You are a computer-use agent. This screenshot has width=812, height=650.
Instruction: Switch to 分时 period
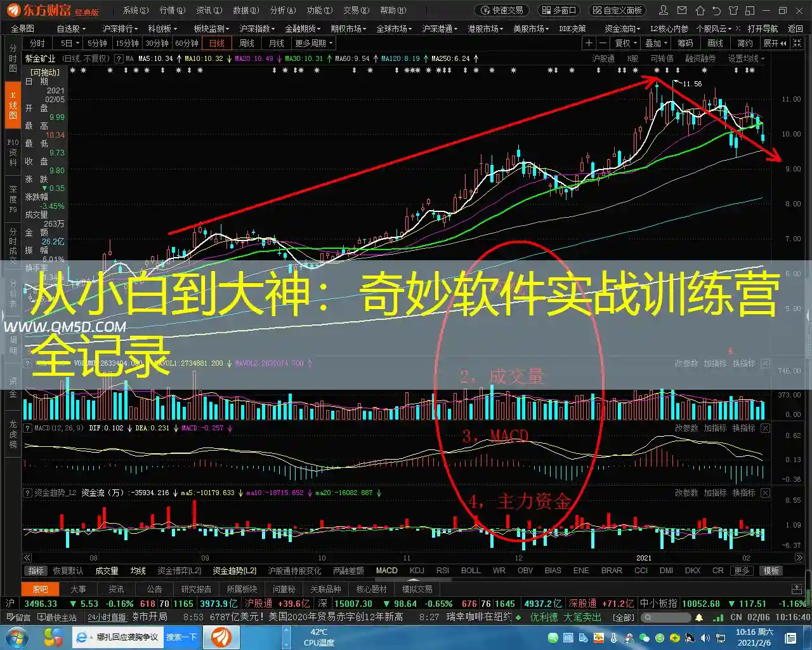coord(37,43)
